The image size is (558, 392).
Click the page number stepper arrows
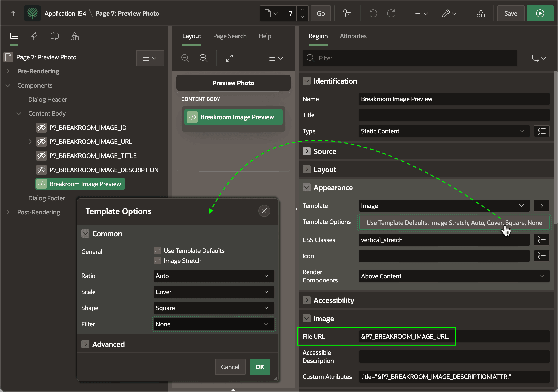302,13
